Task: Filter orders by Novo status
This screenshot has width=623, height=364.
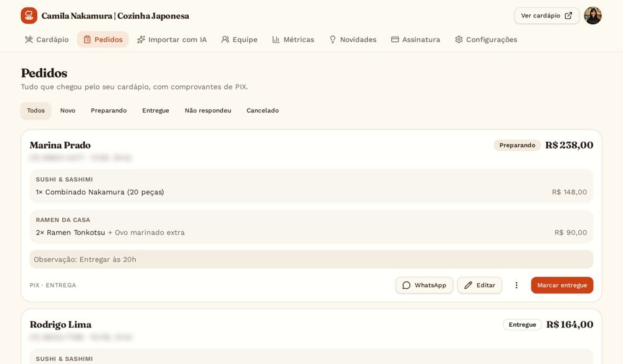Action: [67, 110]
